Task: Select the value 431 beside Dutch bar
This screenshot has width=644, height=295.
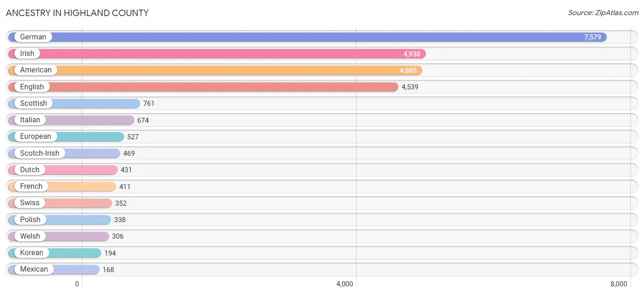Action: click(x=126, y=170)
